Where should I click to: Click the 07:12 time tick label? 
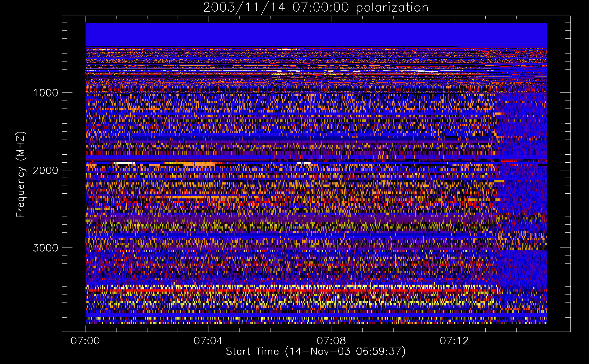(454, 341)
